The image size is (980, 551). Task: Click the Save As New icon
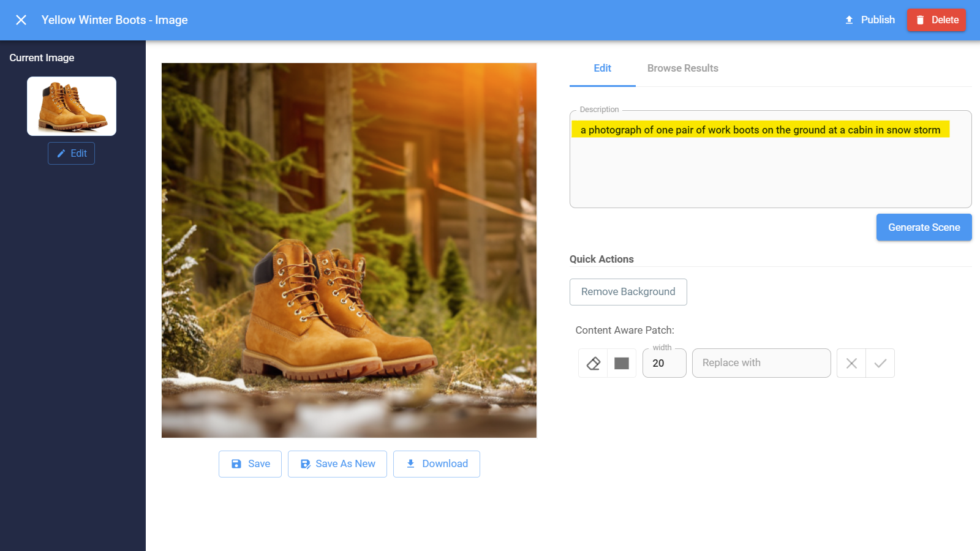tap(305, 463)
